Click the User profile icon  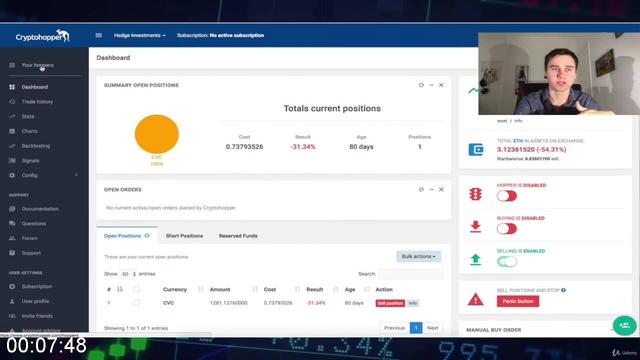(x=12, y=301)
